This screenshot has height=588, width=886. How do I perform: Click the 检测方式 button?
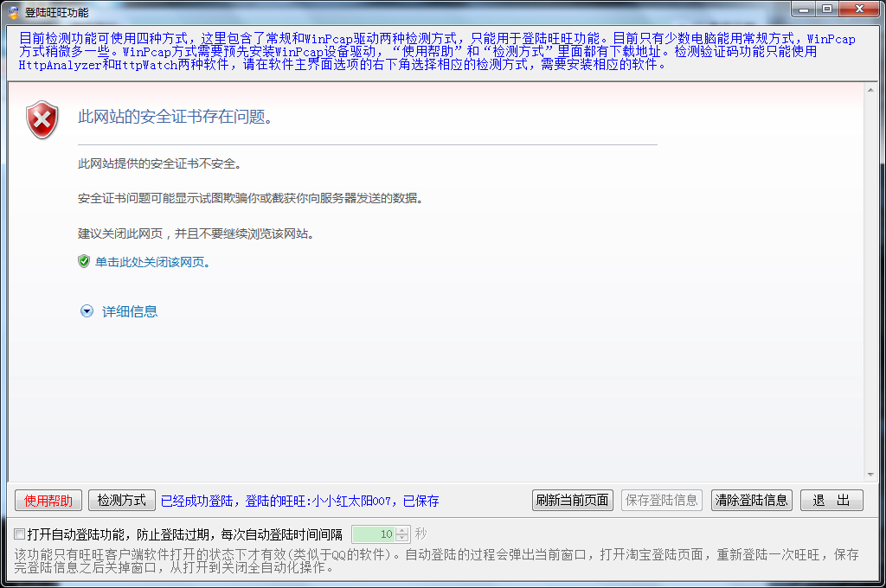pos(121,500)
